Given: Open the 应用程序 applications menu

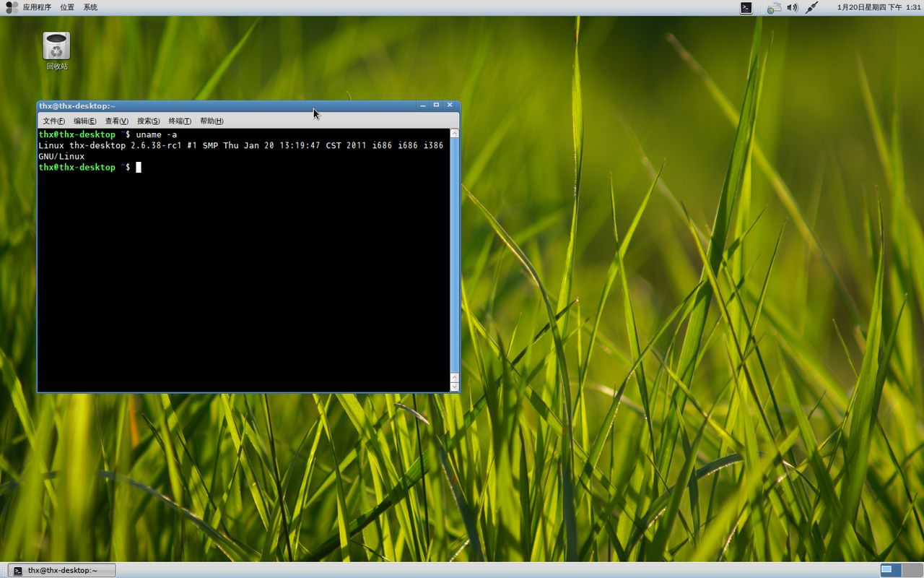Looking at the screenshot, I should pyautogui.click(x=37, y=7).
